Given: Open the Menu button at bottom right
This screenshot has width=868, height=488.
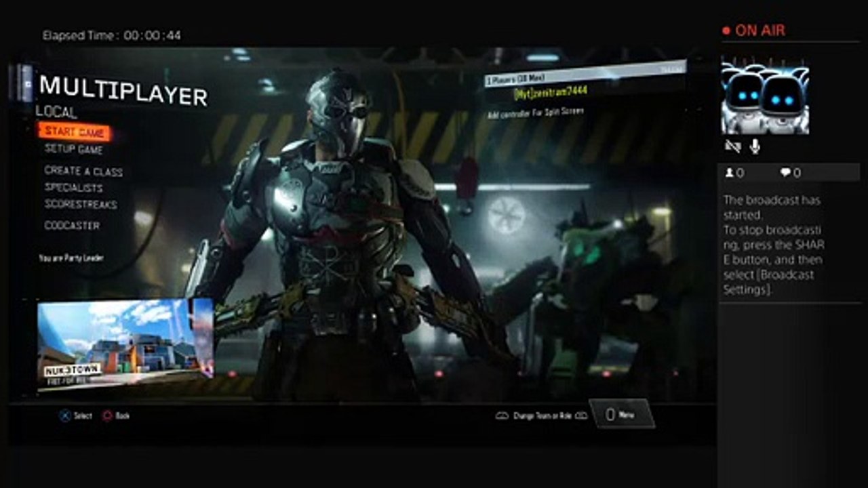Looking at the screenshot, I should pos(623,414).
